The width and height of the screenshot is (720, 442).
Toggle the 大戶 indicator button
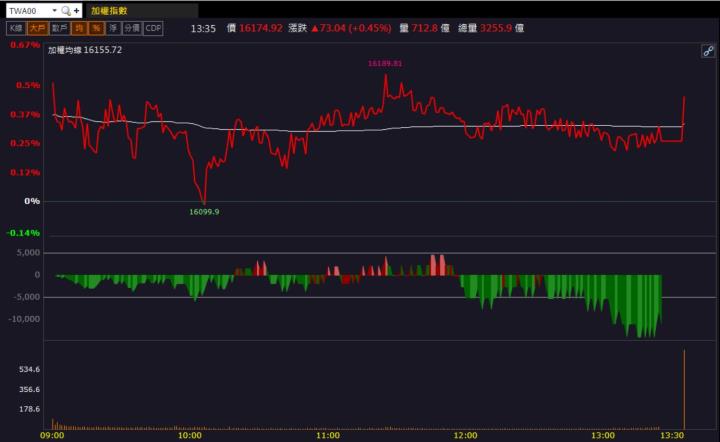point(38,28)
